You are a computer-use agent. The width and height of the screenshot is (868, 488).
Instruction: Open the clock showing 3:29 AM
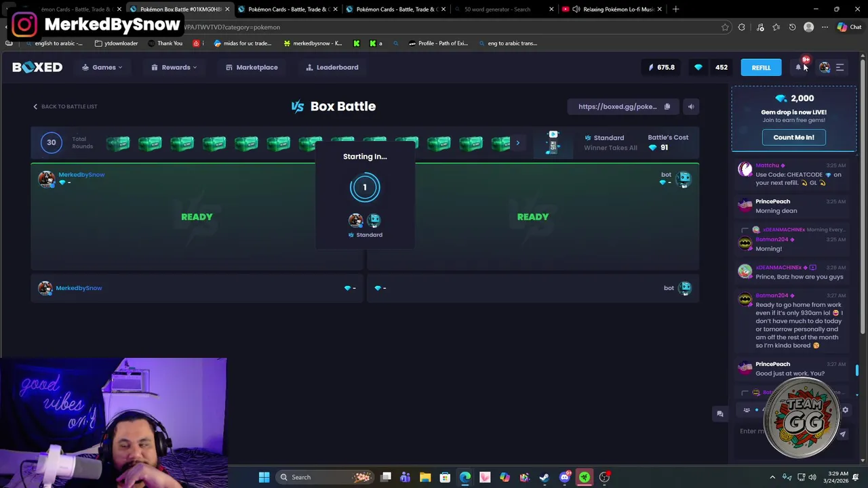click(x=837, y=477)
